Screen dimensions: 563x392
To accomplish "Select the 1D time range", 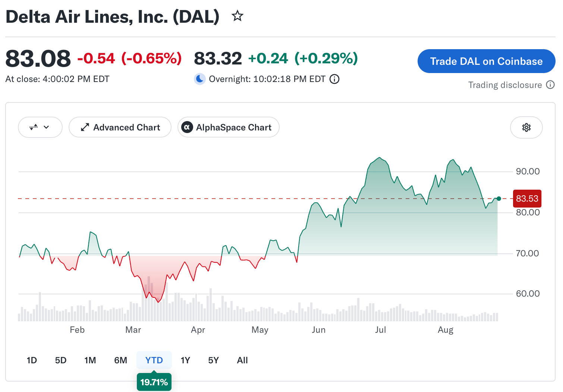I will pyautogui.click(x=32, y=360).
